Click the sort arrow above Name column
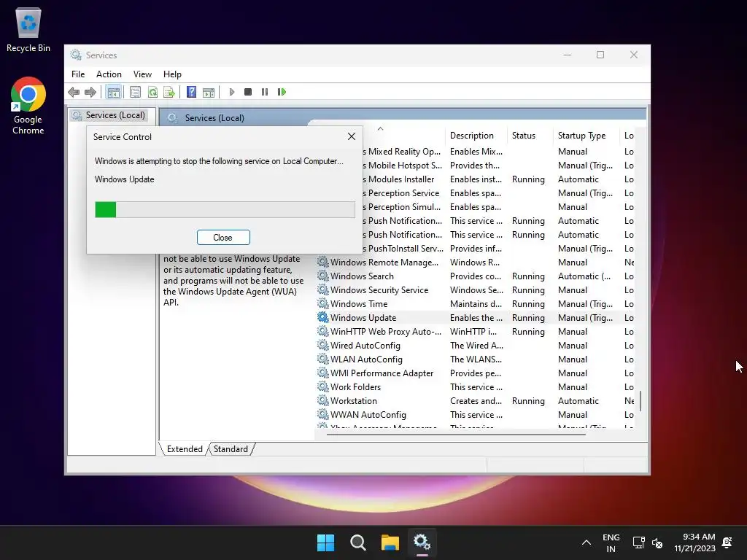 [x=380, y=128]
